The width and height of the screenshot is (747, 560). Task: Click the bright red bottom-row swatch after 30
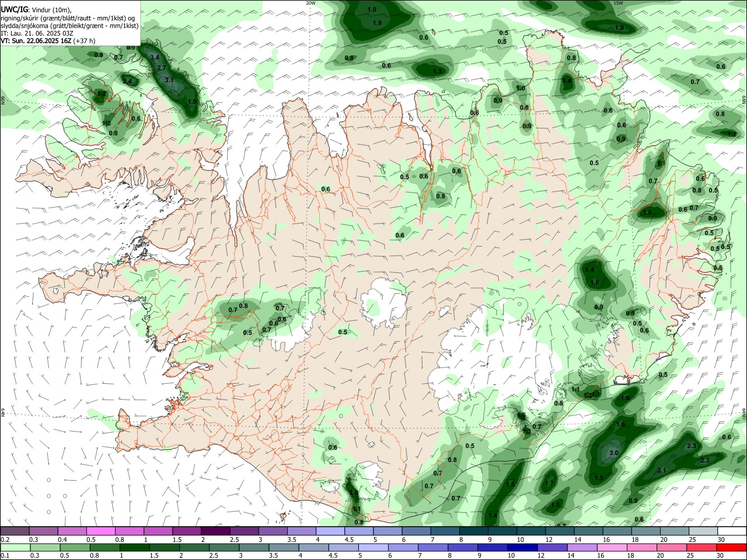tap(731, 547)
